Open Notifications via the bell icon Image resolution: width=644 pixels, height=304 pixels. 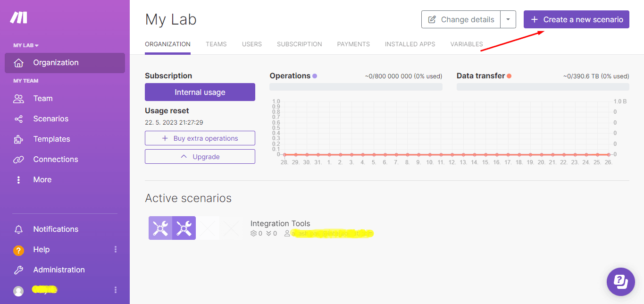tap(19, 229)
